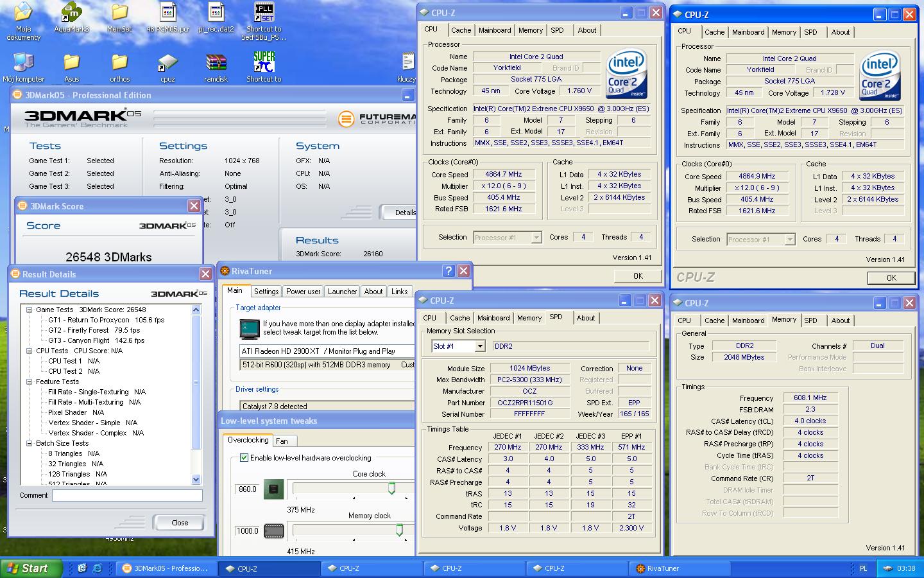Adjust the Memory clock slider handle
924x578 pixels.
(399, 530)
